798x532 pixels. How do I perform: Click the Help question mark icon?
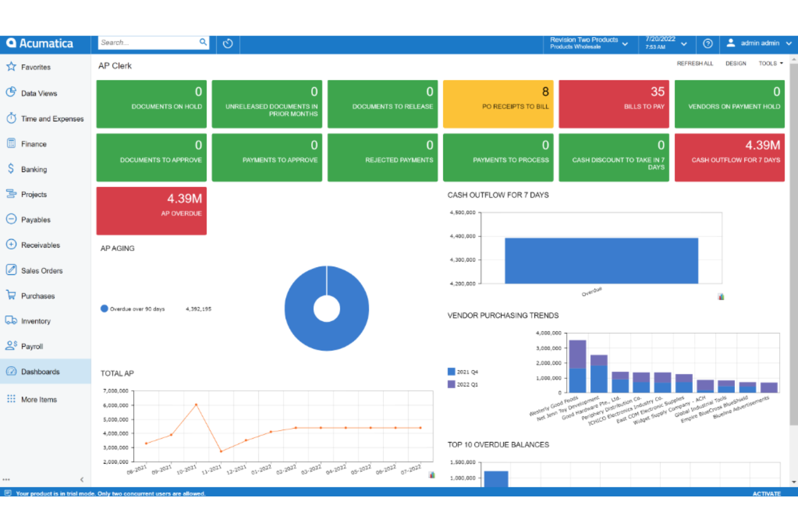pos(708,44)
